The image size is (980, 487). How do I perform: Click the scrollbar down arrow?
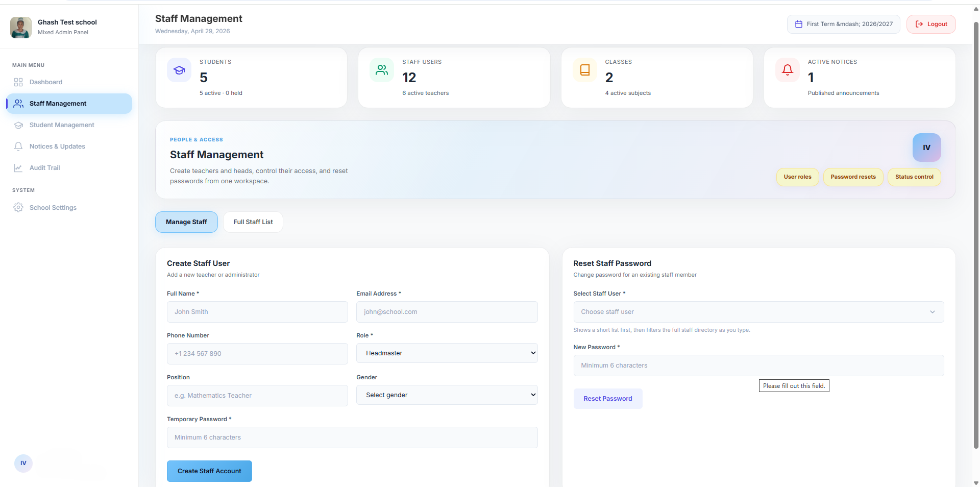[x=976, y=483]
